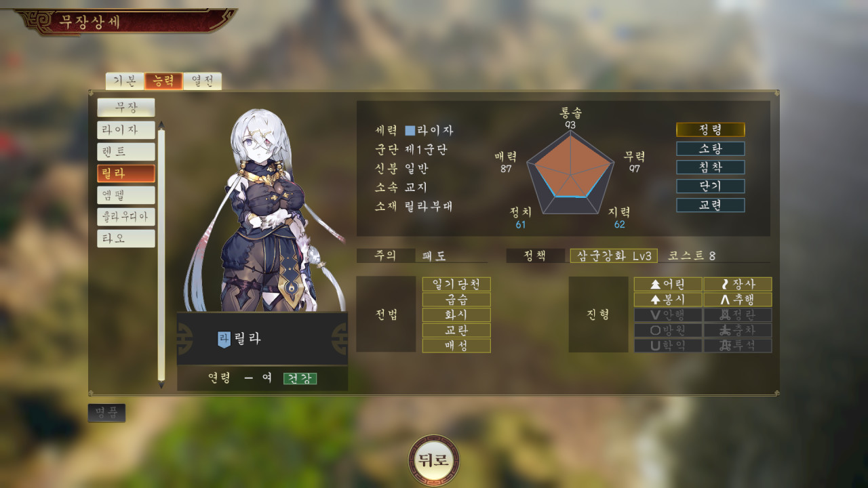868x488 pixels.
Task: Switch to the 기본 tab
Action: point(125,81)
